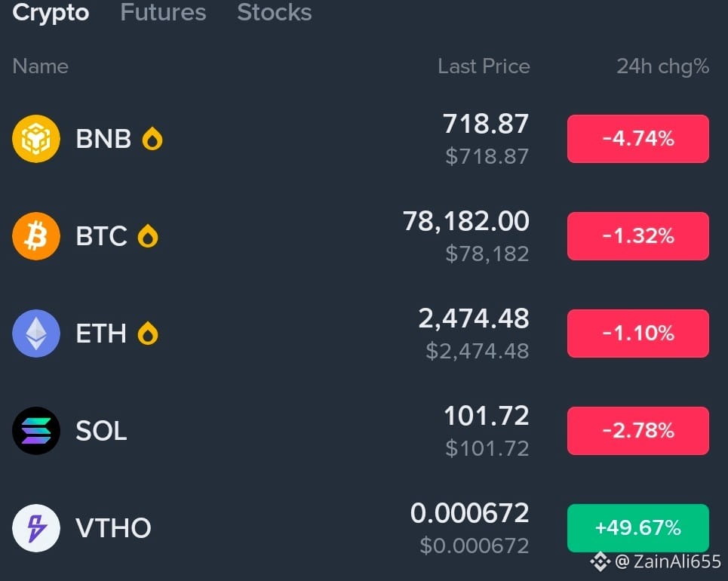Screen dimensions: 728x581
Task: Toggle the BTC -1.32% change badge
Action: pos(638,236)
